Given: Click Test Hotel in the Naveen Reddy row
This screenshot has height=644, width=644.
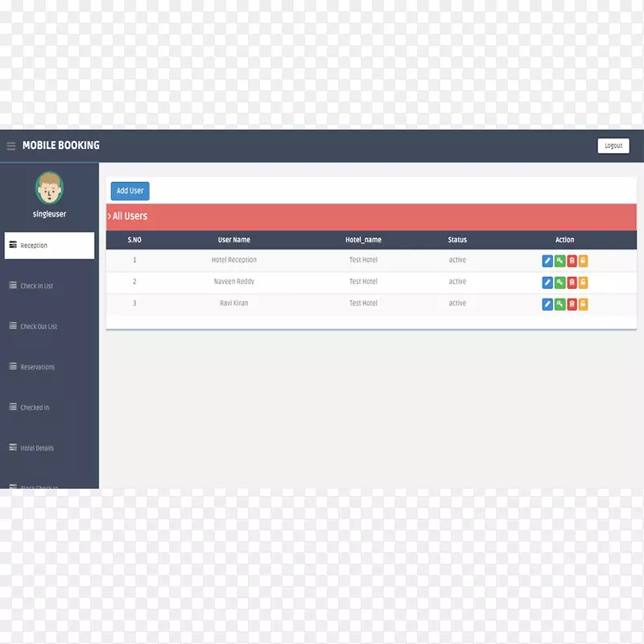Looking at the screenshot, I should (x=363, y=282).
